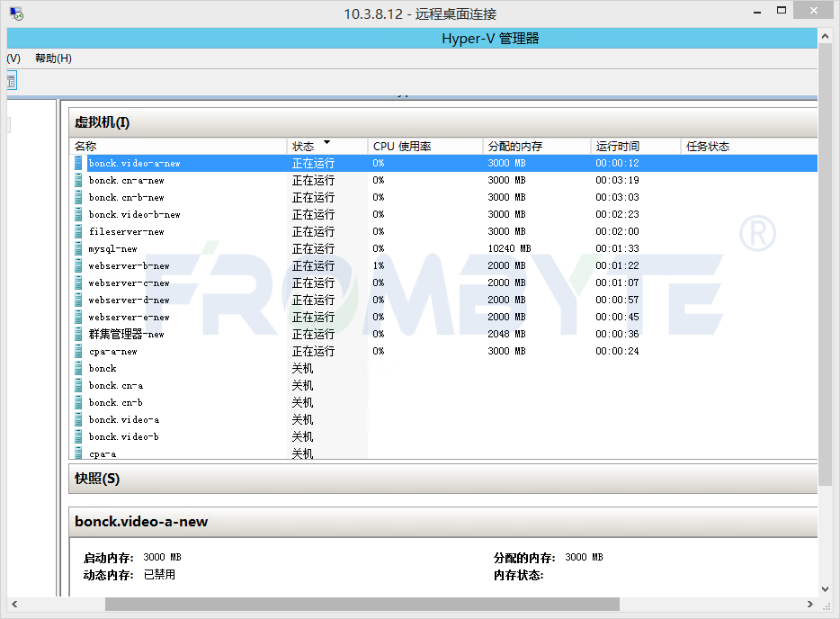Open the partially visible (V) menu
This screenshot has width=840, height=619.
13,58
